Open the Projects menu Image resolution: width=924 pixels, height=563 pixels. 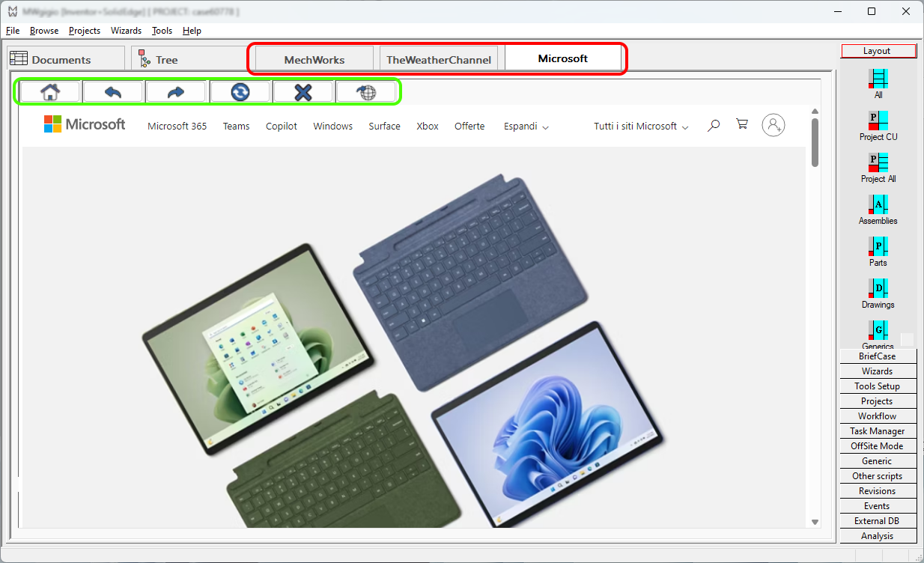coord(85,31)
